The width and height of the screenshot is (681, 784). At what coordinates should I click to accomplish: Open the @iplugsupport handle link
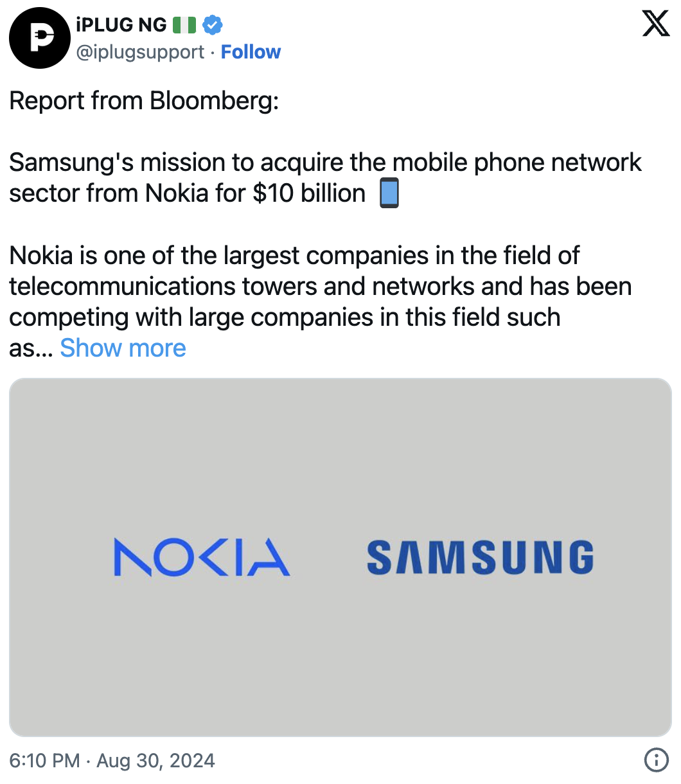click(x=141, y=52)
